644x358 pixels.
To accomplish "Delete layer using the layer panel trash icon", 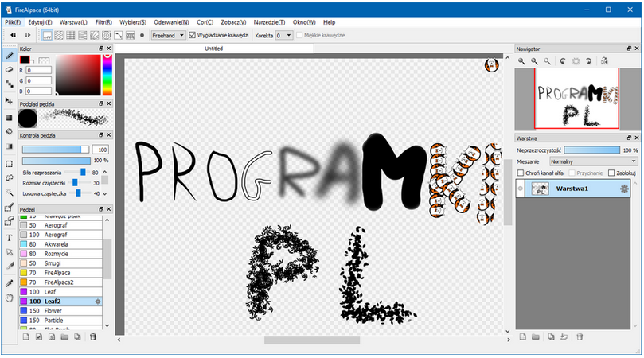I will pyautogui.click(x=580, y=337).
